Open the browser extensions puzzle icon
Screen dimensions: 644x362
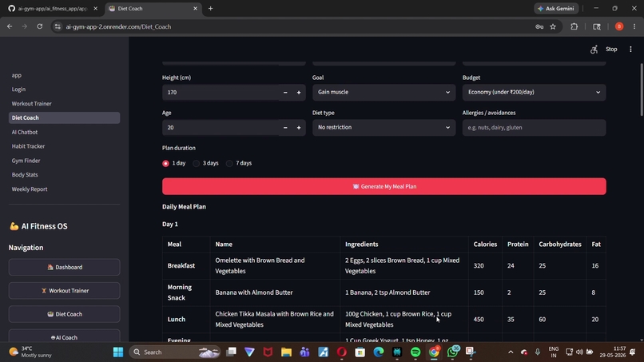[x=574, y=26]
